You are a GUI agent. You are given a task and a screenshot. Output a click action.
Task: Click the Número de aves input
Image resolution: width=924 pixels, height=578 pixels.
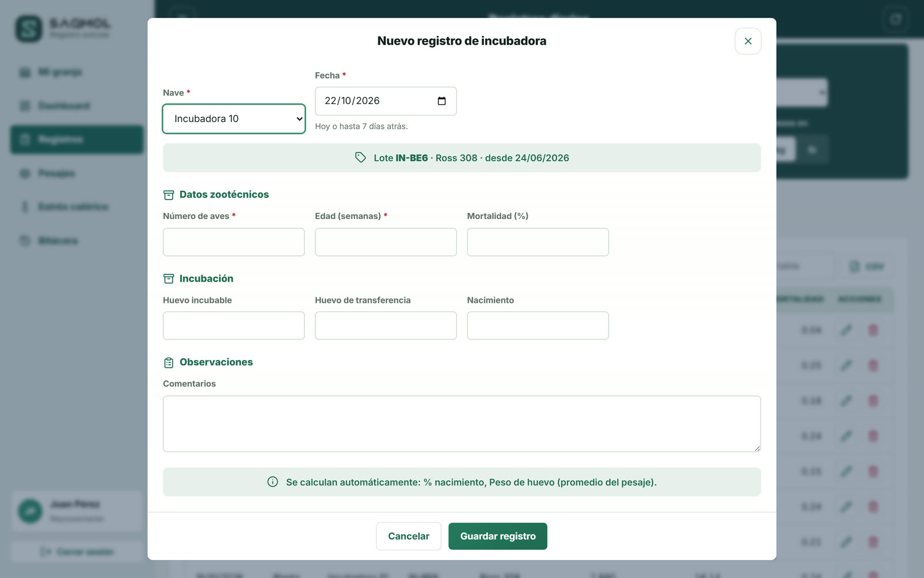pos(234,242)
